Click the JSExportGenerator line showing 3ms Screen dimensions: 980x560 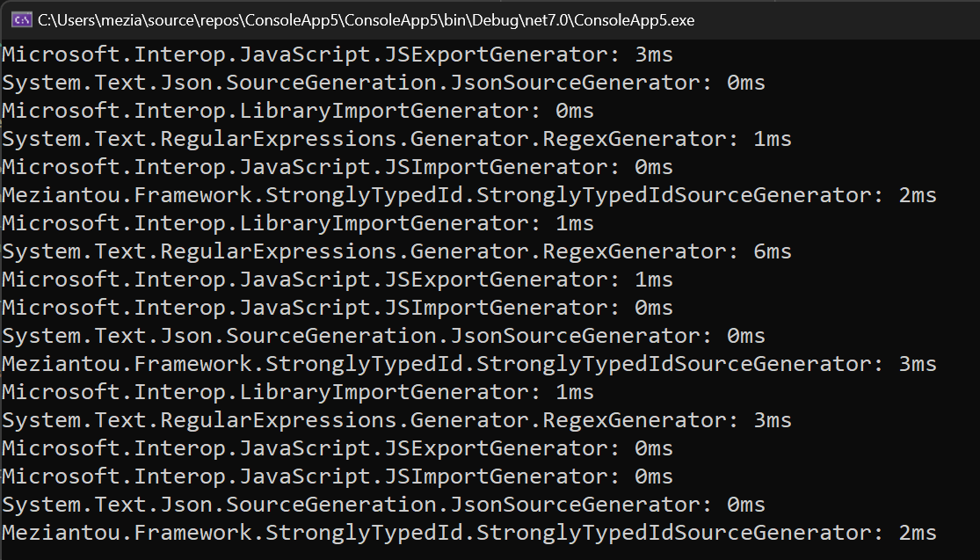[x=337, y=55]
